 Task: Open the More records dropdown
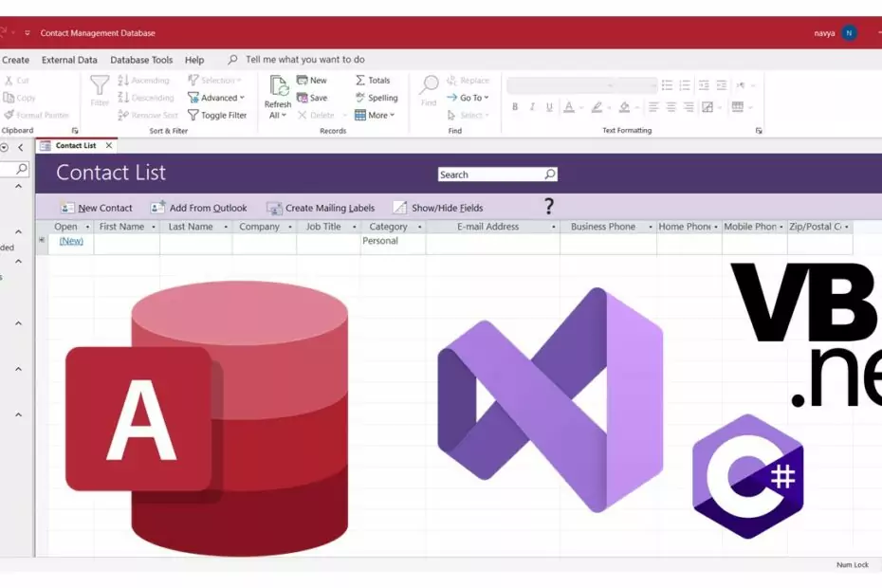pyautogui.click(x=375, y=115)
